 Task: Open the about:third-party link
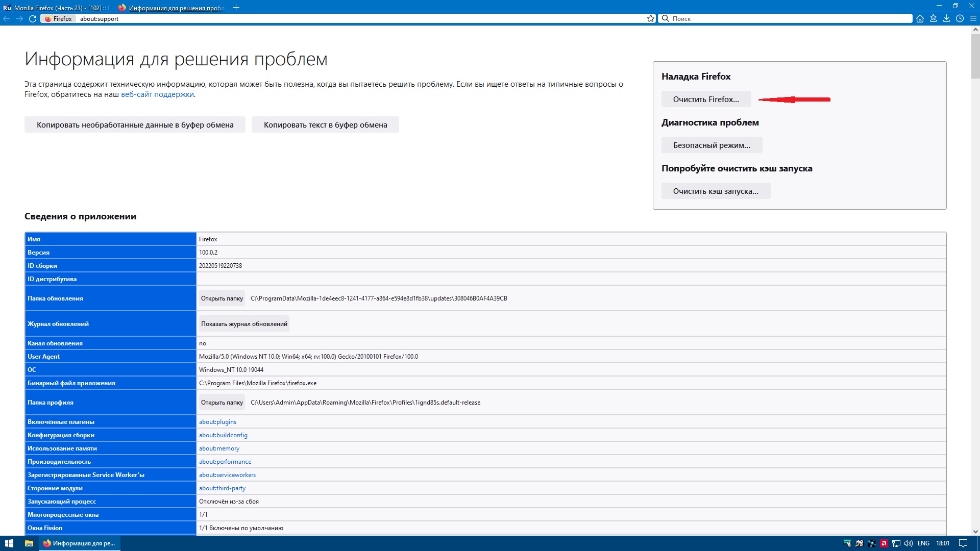(222, 488)
